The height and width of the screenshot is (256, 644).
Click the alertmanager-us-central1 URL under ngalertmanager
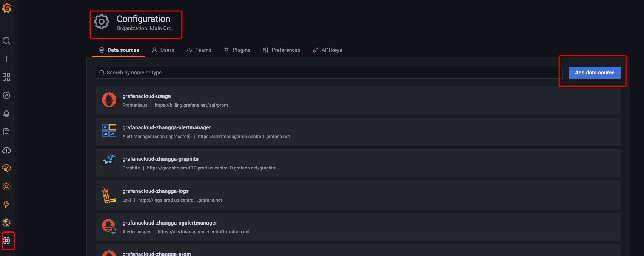(204, 232)
